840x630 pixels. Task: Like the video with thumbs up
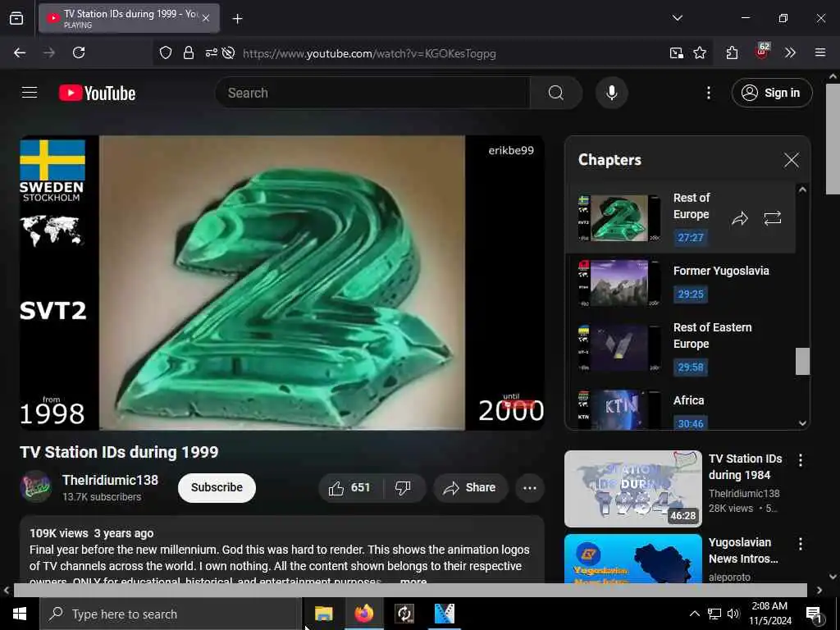[350, 488]
